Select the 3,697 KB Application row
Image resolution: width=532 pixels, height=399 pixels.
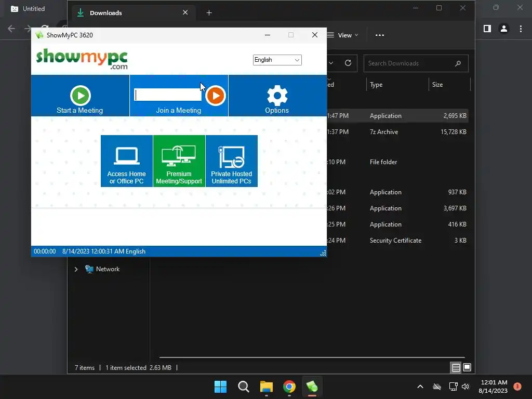click(397, 208)
